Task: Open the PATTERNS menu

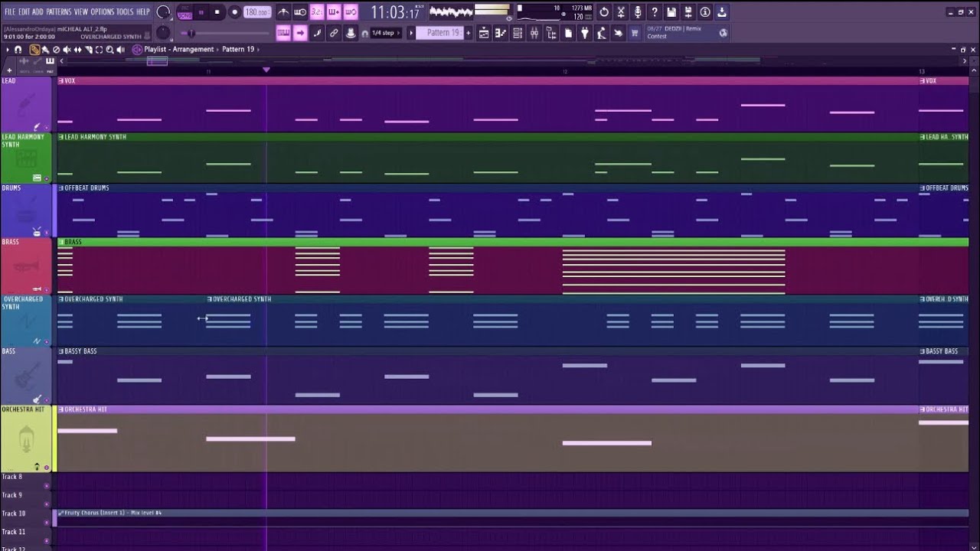Action: pyautogui.click(x=59, y=12)
